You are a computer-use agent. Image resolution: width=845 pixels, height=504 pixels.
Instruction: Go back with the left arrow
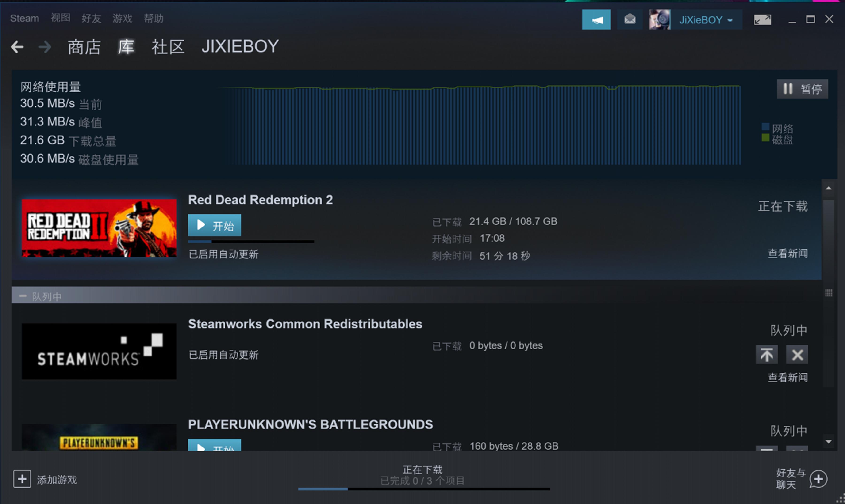click(17, 47)
